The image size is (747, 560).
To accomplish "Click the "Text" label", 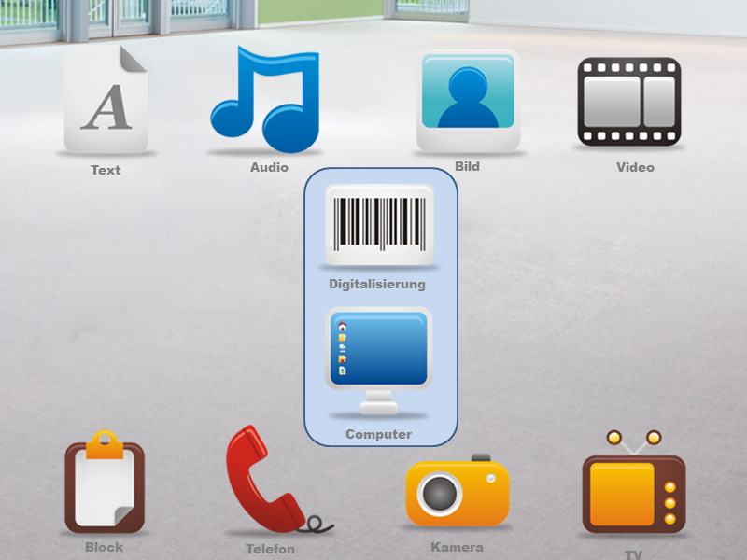I will click(x=106, y=170).
